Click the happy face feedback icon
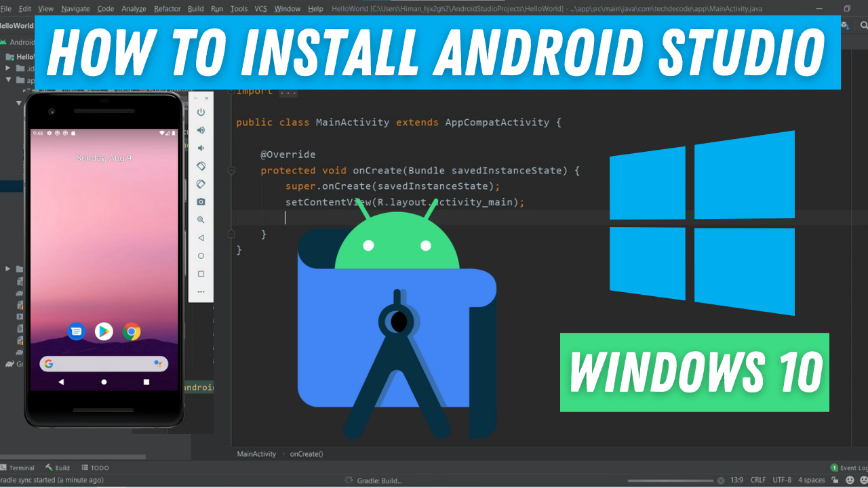 [x=850, y=480]
